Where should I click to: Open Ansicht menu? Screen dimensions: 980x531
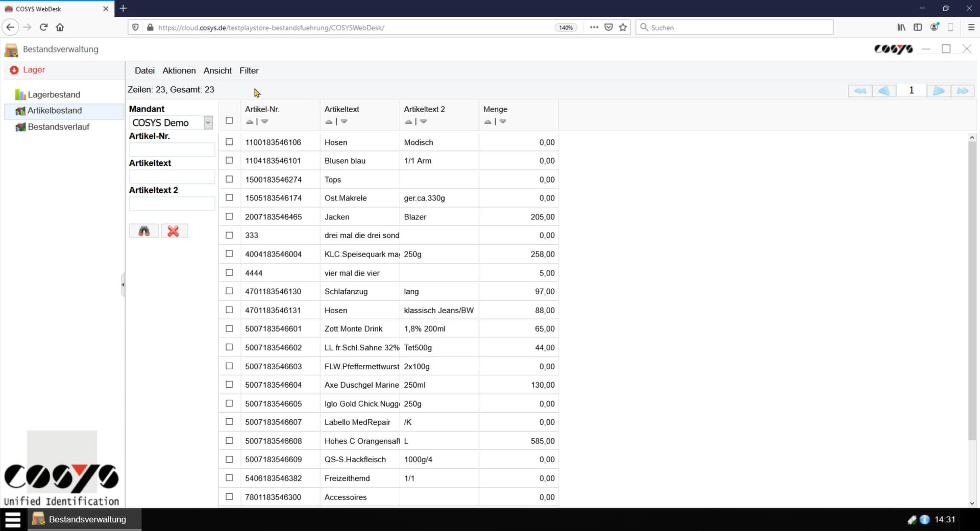tap(217, 70)
